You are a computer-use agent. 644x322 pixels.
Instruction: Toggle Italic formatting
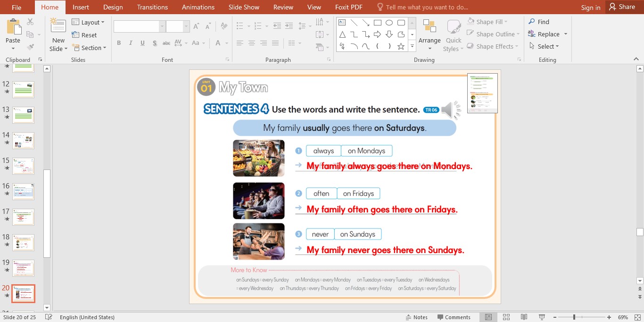pyautogui.click(x=131, y=43)
